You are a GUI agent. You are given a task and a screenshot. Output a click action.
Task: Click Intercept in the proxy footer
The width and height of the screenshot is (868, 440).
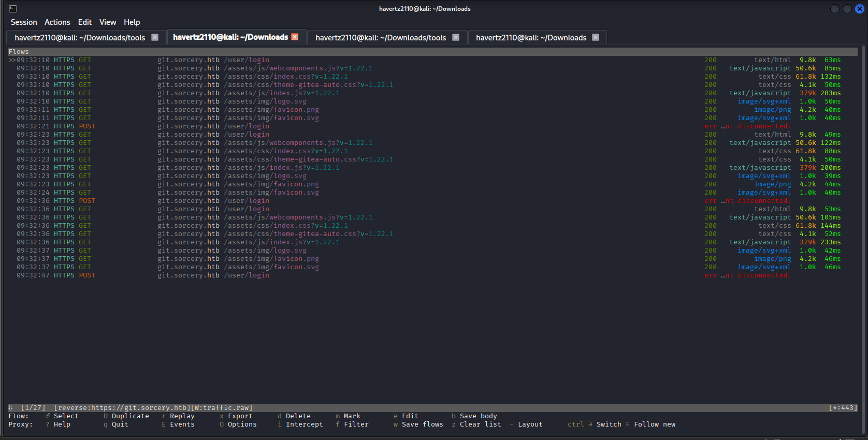[x=304, y=424]
